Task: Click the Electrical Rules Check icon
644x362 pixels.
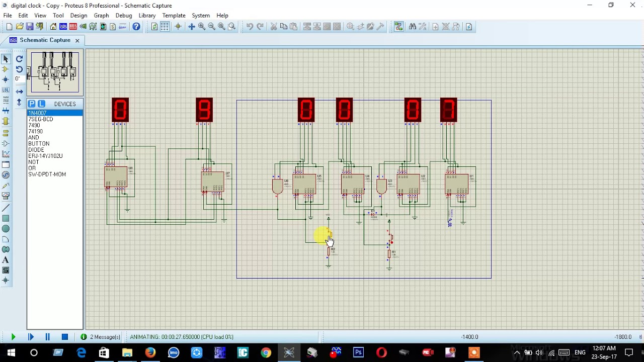Action: coord(469,27)
